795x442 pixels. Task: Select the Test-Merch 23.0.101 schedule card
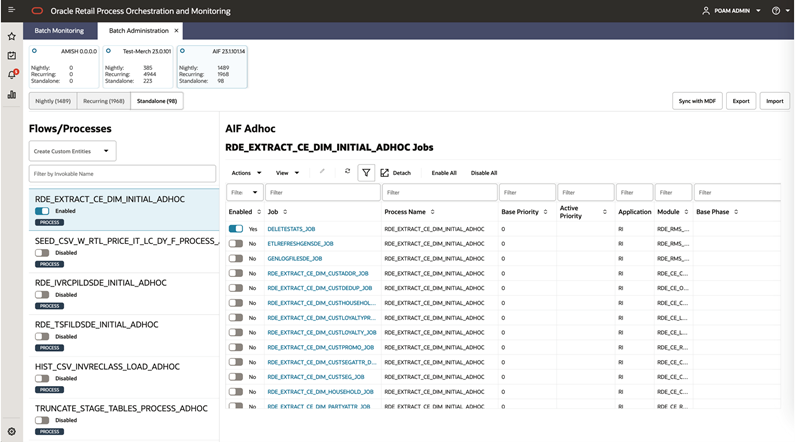click(x=138, y=67)
